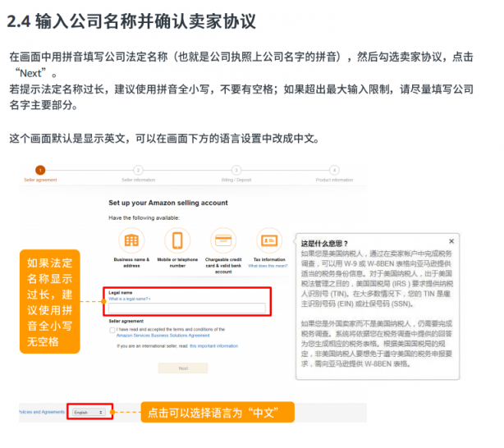Click step 4 Product information circle
504x448 pixels.
click(x=334, y=170)
